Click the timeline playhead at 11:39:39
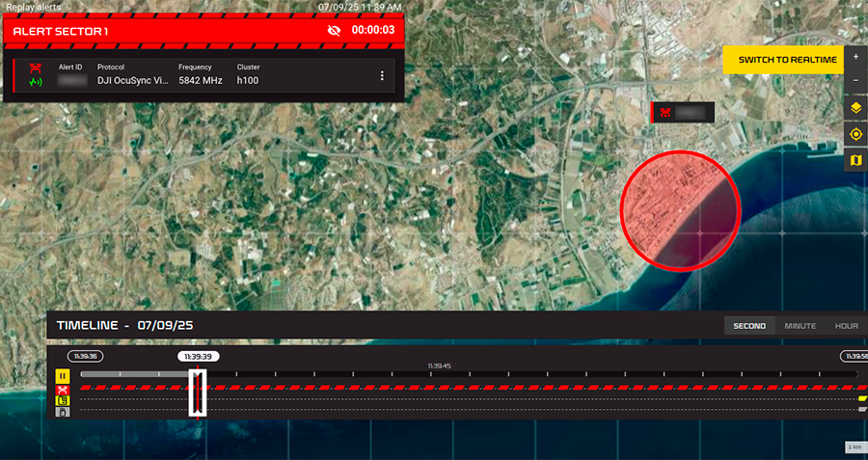Image resolution: width=868 pixels, height=460 pixels. [197, 393]
